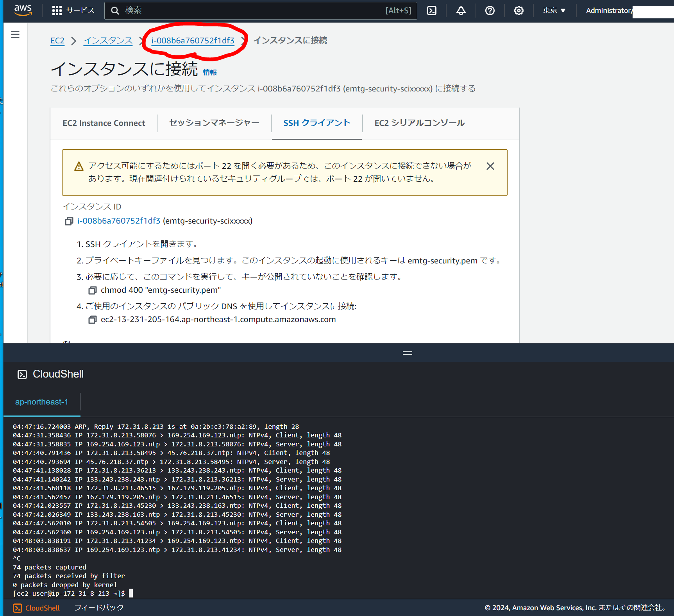Grab the CloudShell panel resize handle
Viewport: 674px width, 616px height.
[408, 353]
